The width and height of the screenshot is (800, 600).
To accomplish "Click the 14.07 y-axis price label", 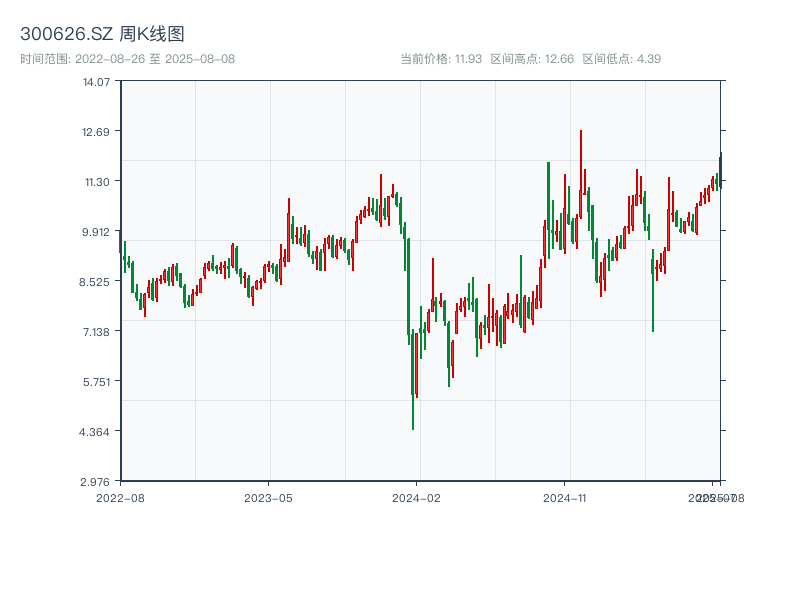I will tap(96, 81).
